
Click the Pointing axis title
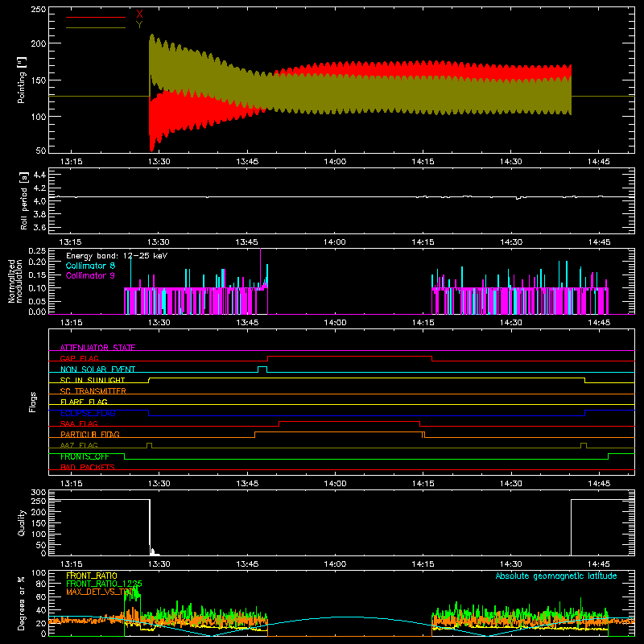point(22,80)
